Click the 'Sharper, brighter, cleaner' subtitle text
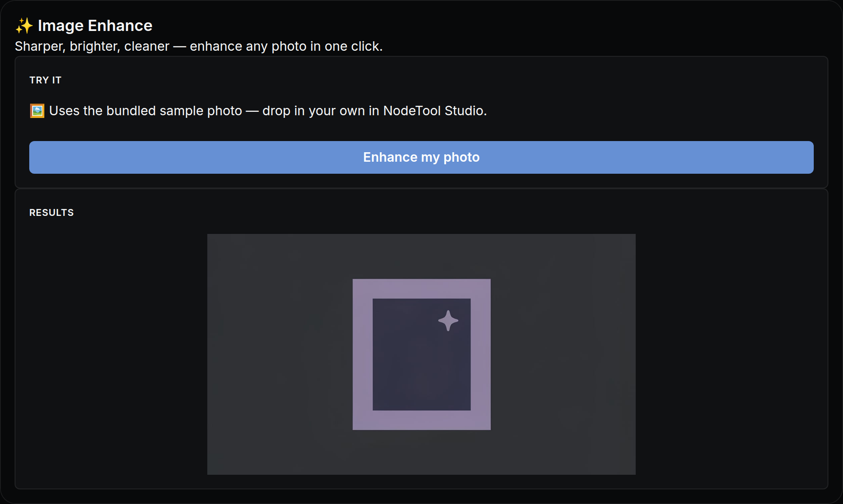The height and width of the screenshot is (504, 843). coord(199,46)
